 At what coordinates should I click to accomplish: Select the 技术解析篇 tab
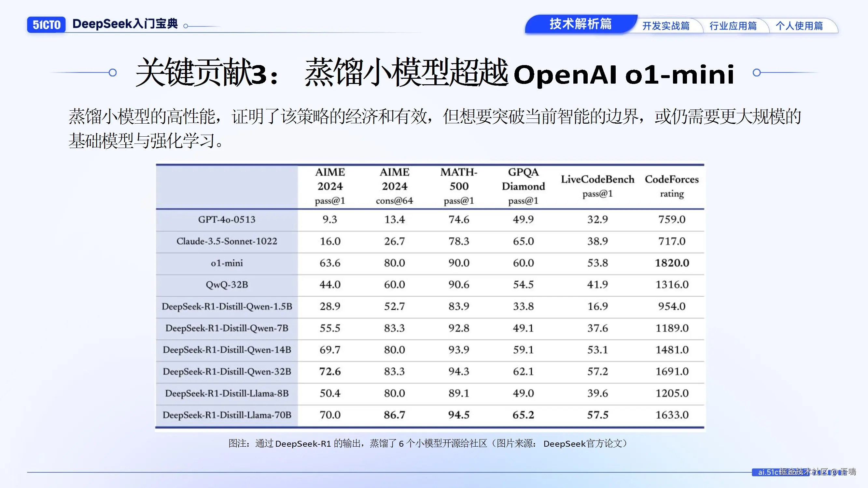(580, 24)
